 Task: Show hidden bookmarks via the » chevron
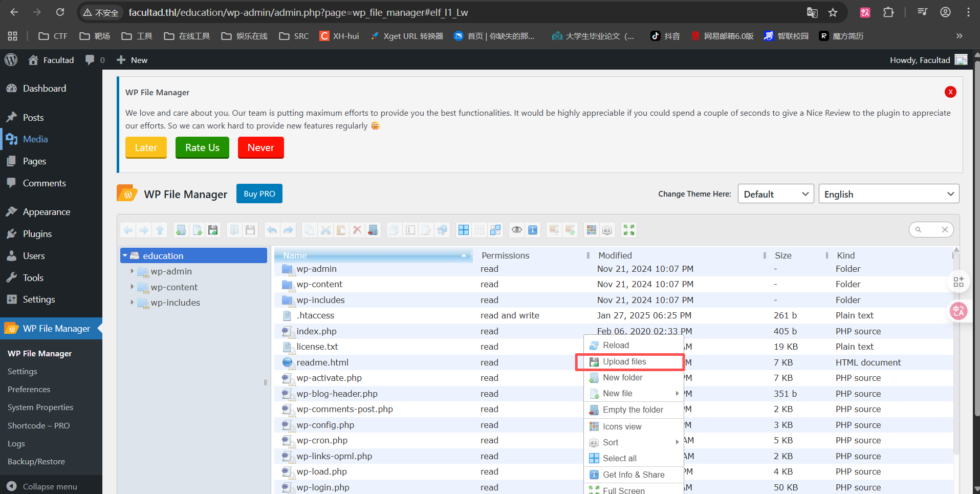click(x=959, y=36)
